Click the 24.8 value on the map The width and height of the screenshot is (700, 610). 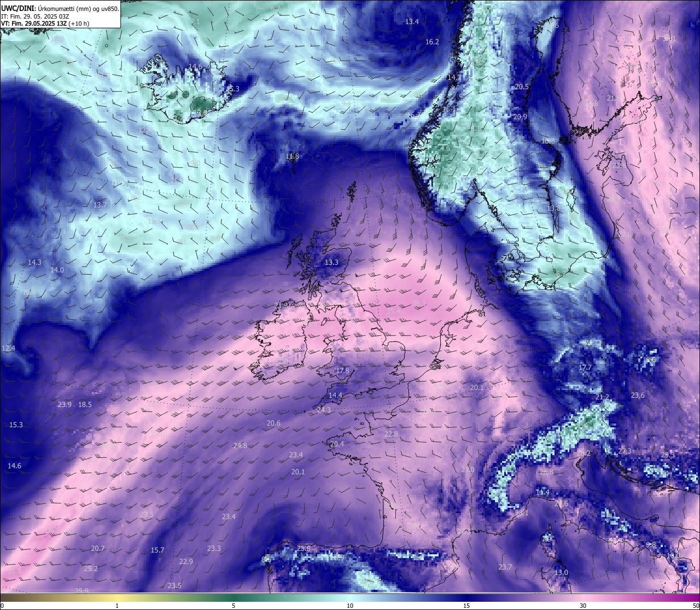point(240,445)
